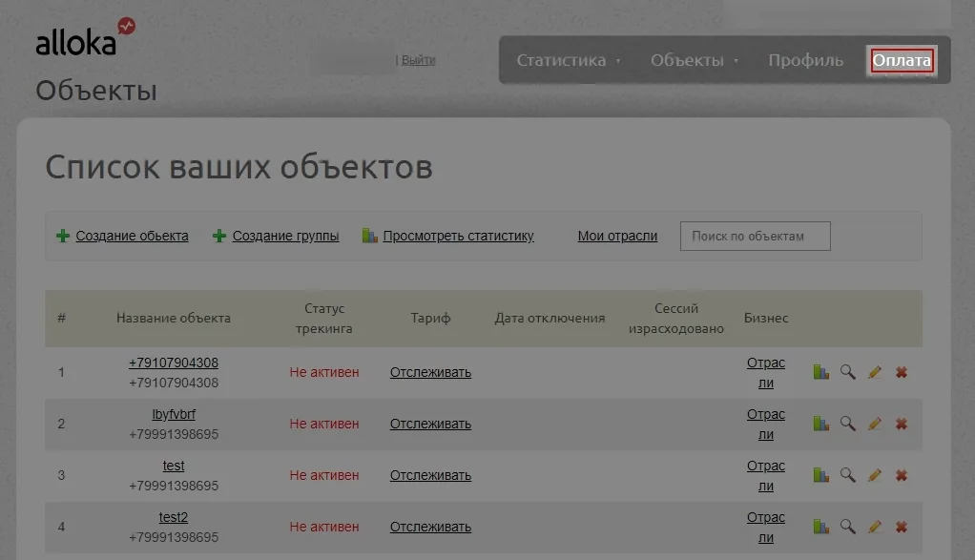Open object link +79107904308
The image size is (975, 560).
pyautogui.click(x=174, y=363)
